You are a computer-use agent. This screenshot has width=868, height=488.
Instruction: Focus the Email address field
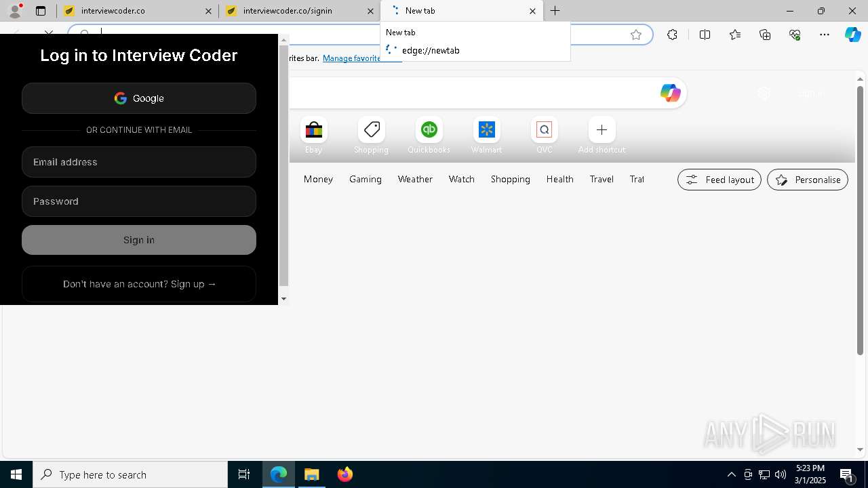pos(139,162)
